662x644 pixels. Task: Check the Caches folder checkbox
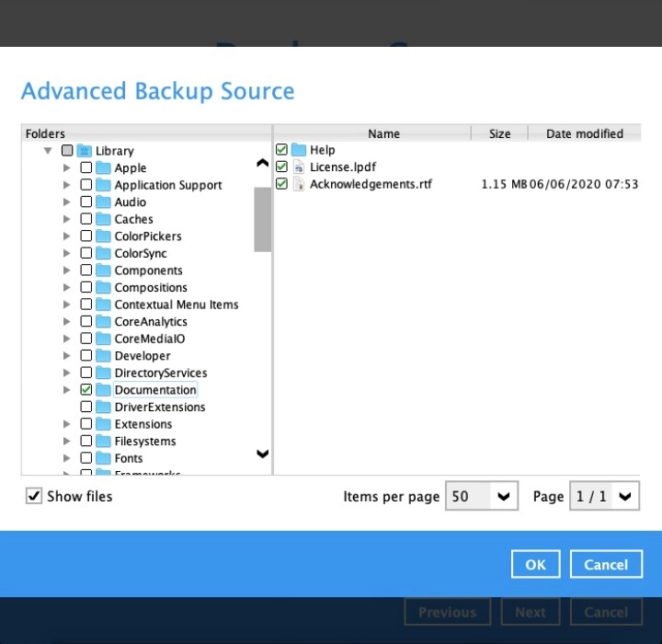pyautogui.click(x=86, y=219)
